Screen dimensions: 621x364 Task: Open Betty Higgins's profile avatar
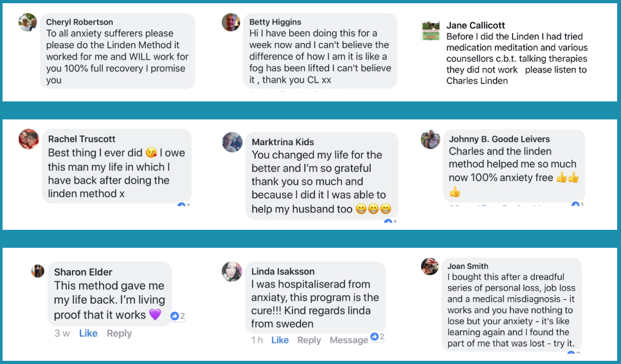pos(231,22)
